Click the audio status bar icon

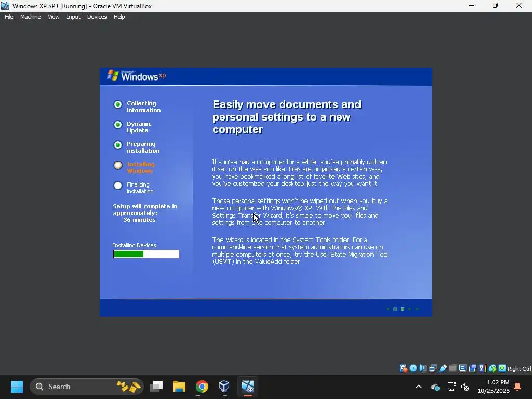pyautogui.click(x=423, y=368)
